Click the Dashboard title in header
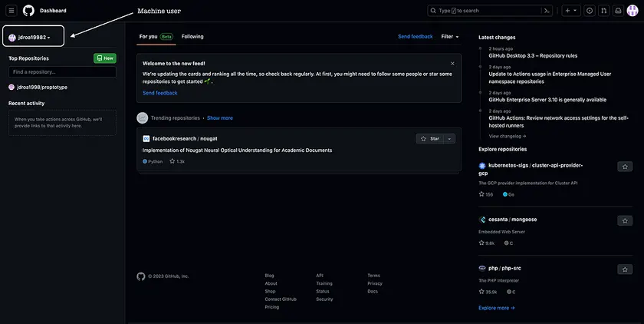 tap(53, 11)
